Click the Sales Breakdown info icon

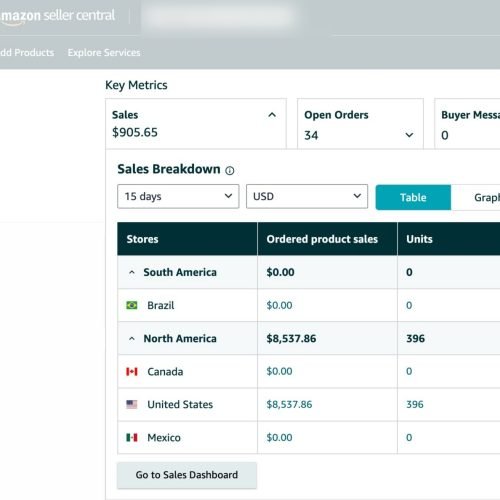[230, 171]
